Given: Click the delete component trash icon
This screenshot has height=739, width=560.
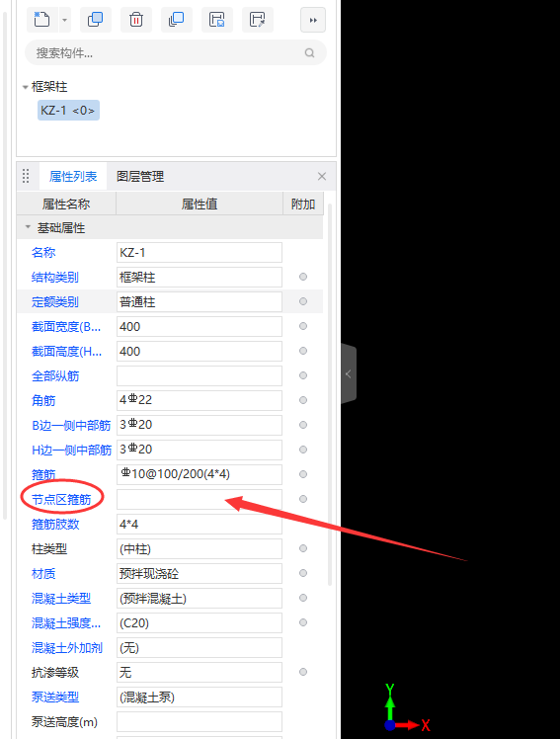Looking at the screenshot, I should pos(136,20).
